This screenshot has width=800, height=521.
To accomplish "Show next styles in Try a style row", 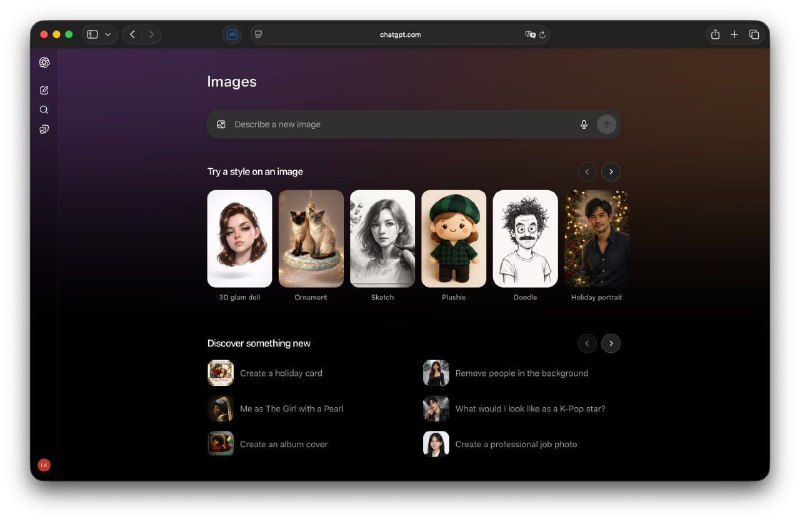I will click(611, 171).
